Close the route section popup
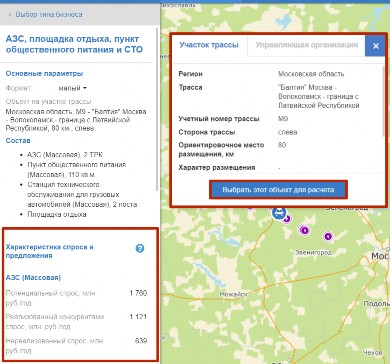The height and width of the screenshot is (364, 390). [376, 46]
